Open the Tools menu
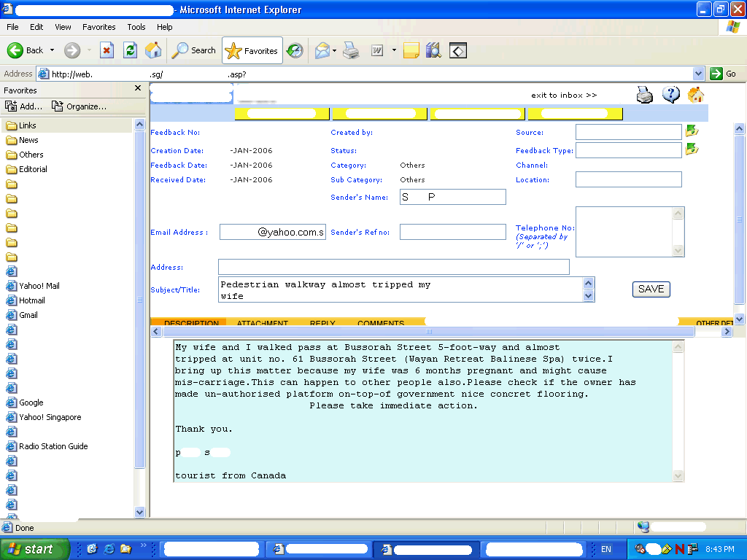Viewport: 747px width, 560px height. [x=136, y=27]
